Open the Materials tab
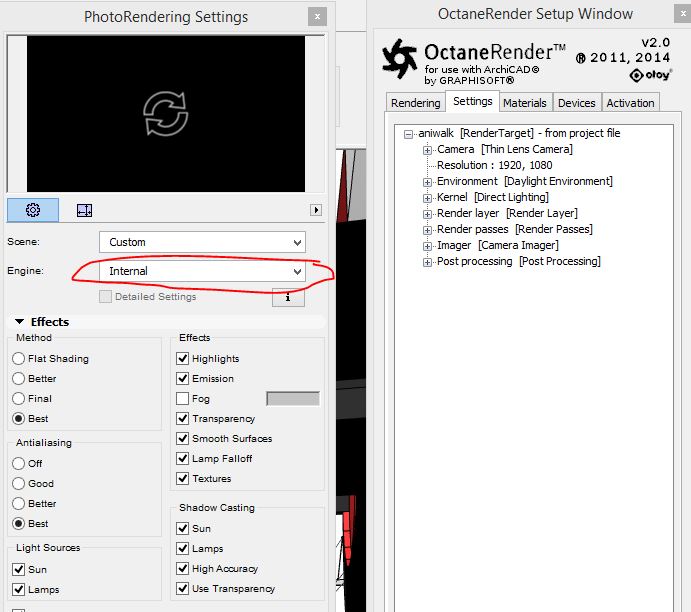Screen dimensions: 691x612 tap(525, 103)
